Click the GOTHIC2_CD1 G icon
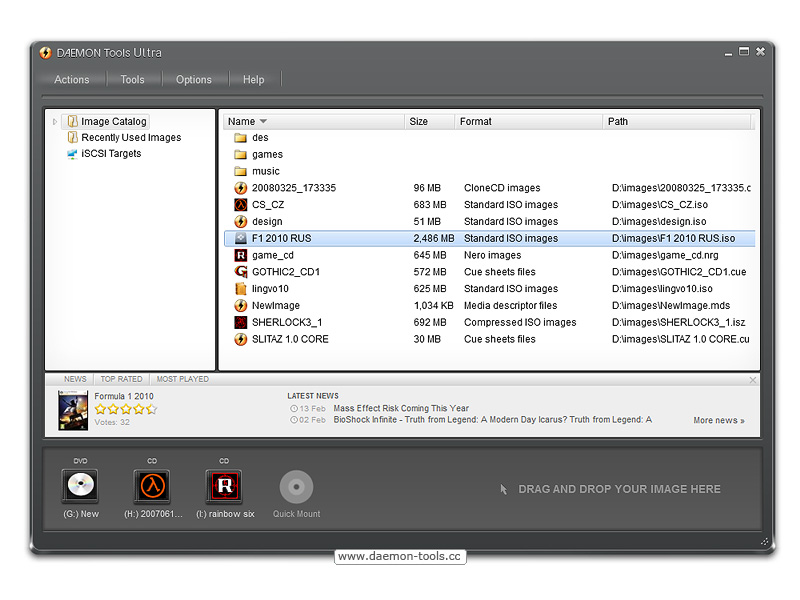The image size is (800, 600). [240, 272]
